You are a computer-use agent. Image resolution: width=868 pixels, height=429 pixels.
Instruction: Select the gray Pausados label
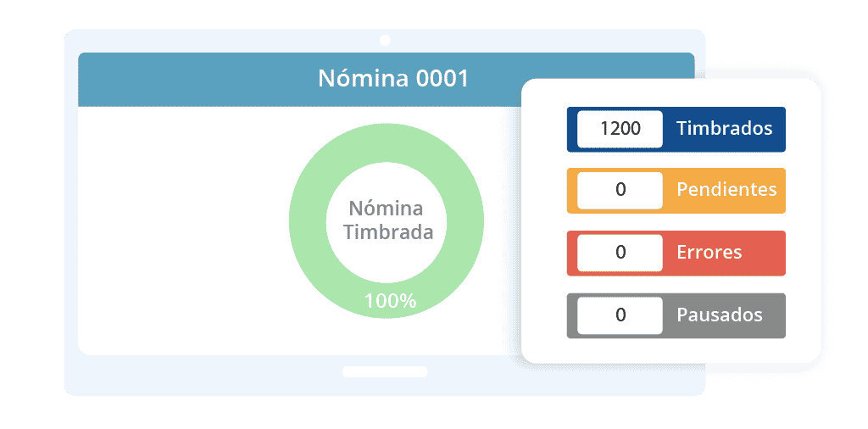pyautogui.click(x=720, y=315)
